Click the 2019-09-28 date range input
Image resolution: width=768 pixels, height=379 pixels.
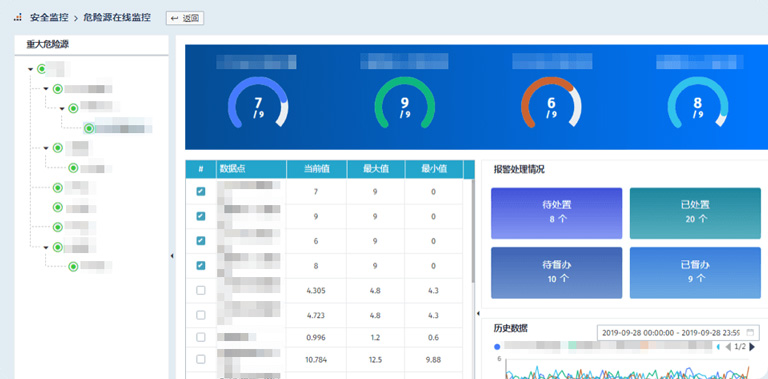coord(678,332)
